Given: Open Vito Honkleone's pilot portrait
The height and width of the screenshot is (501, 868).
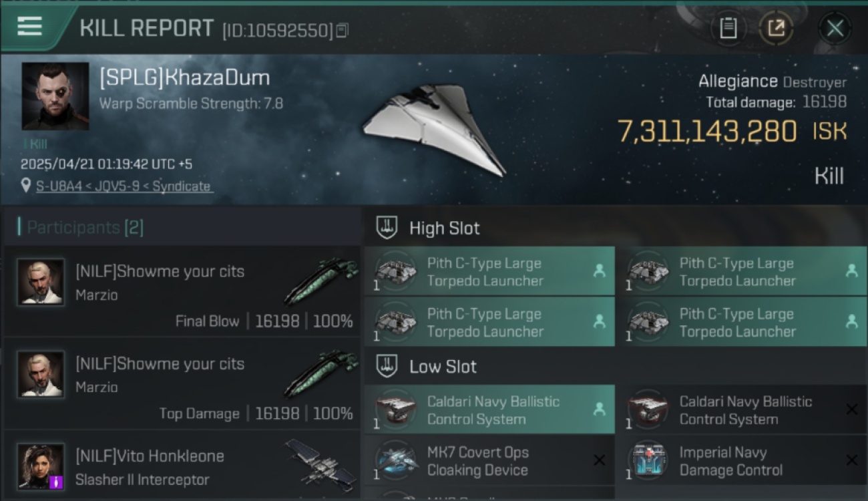Looking at the screenshot, I should pos(41,466).
